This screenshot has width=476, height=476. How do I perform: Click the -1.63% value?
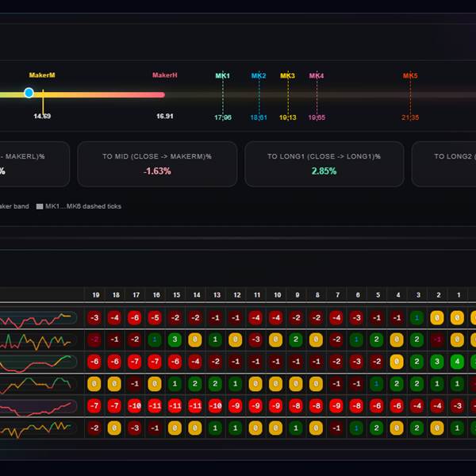pyautogui.click(x=157, y=171)
